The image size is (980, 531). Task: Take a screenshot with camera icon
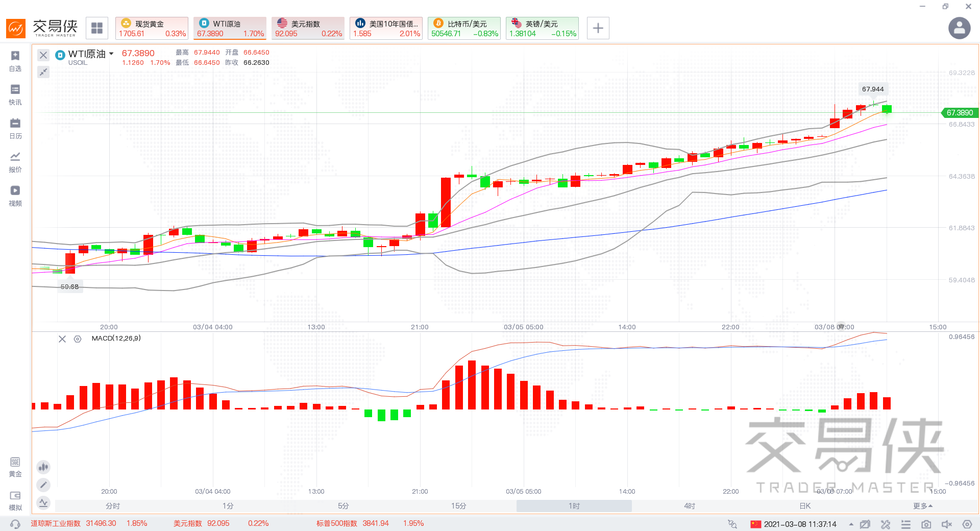click(926, 524)
